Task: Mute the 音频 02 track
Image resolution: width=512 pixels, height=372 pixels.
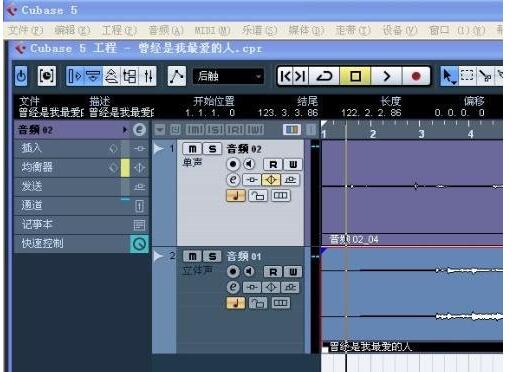Action: (192, 149)
